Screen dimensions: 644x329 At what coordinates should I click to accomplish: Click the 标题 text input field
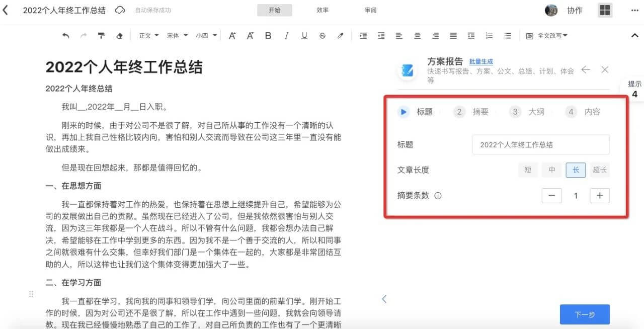tap(540, 144)
